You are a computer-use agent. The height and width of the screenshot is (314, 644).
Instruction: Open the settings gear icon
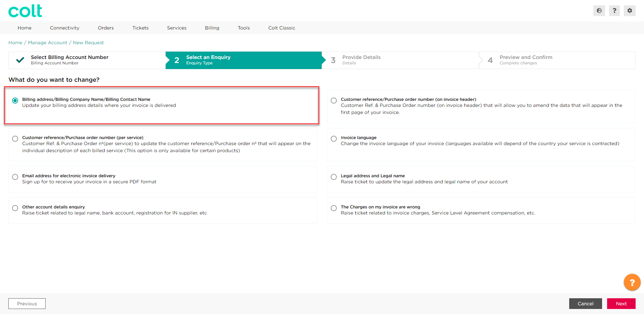[x=630, y=11]
